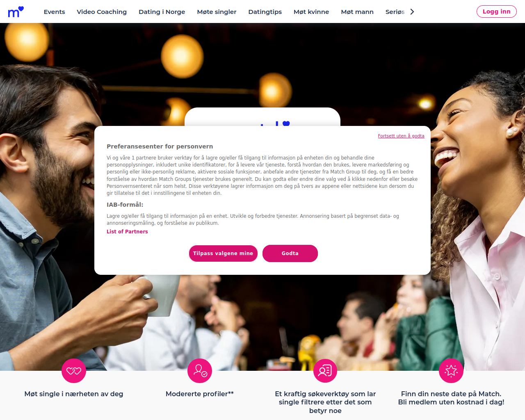Open the Events menu item
525x420 pixels.
point(55,12)
